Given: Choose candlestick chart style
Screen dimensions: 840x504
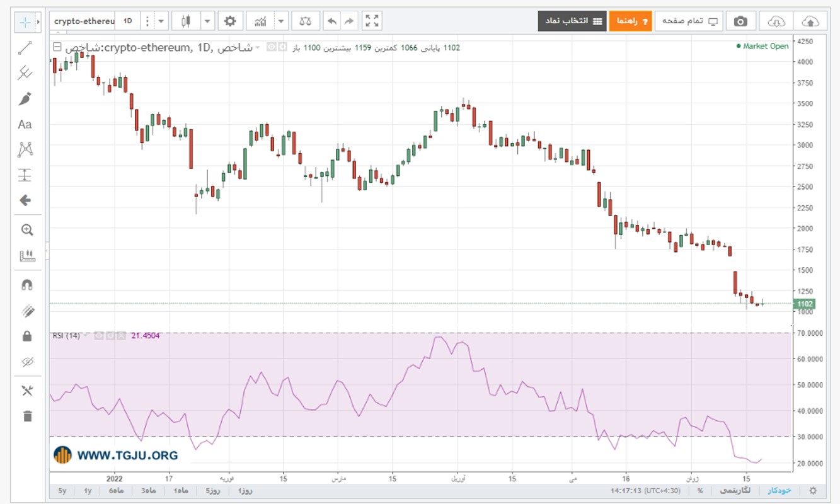Looking at the screenshot, I should coord(186,21).
